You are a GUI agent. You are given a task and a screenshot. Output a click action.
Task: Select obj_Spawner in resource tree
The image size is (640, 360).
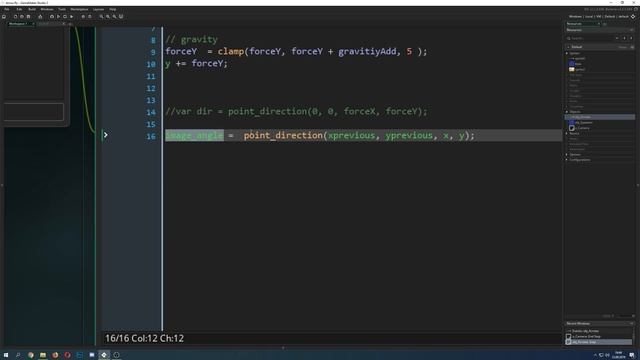583,122
